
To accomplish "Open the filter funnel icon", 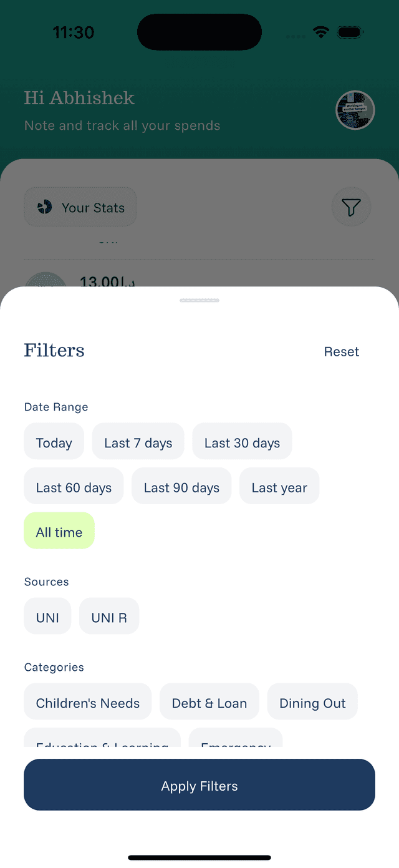I will (351, 207).
